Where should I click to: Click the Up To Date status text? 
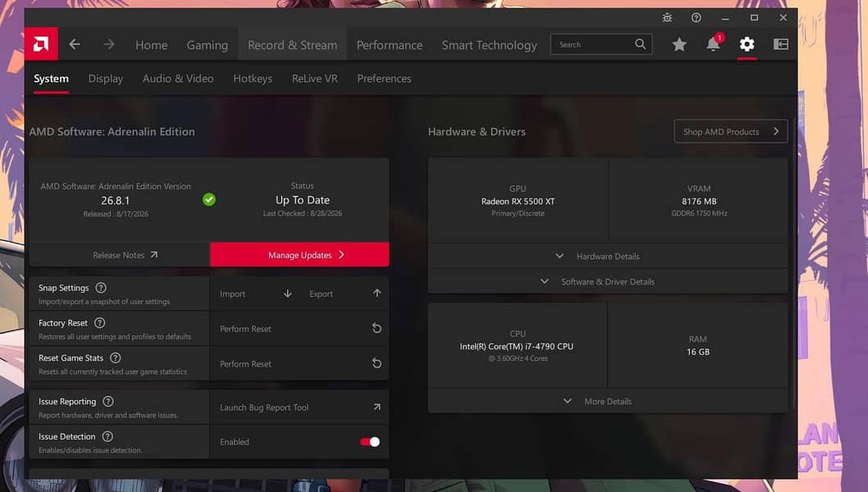coord(302,200)
